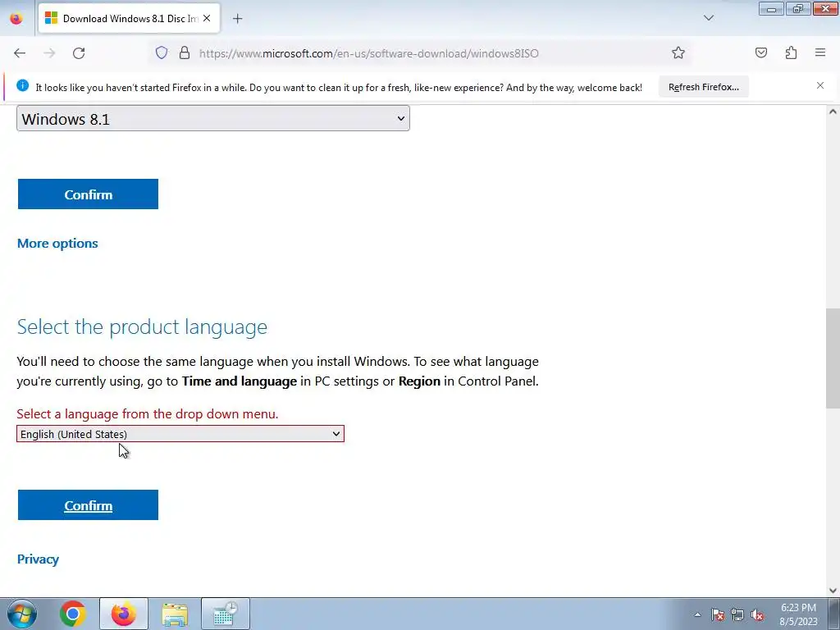Click the muted volume tray icon

(x=757, y=614)
